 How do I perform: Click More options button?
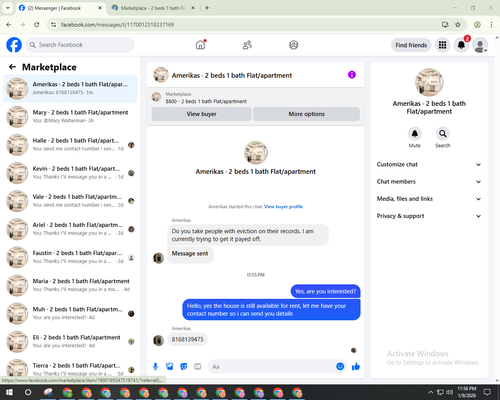coord(306,114)
